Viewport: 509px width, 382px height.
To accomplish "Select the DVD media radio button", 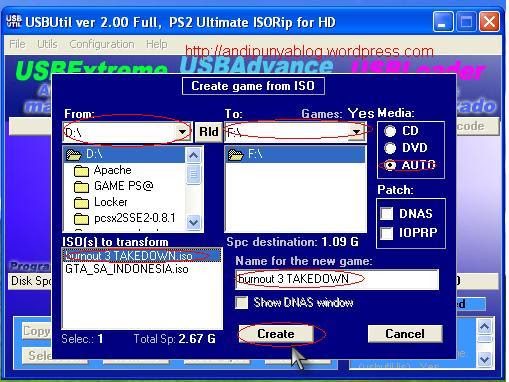I will click(390, 148).
